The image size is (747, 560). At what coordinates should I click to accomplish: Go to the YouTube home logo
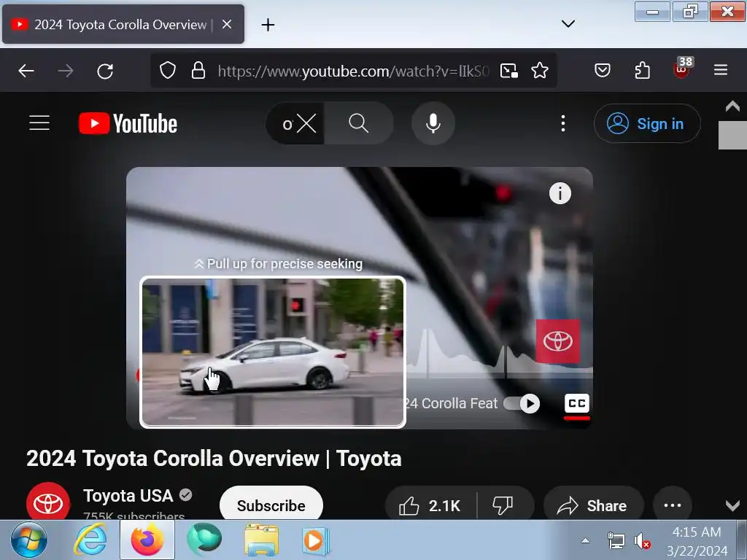click(x=128, y=123)
